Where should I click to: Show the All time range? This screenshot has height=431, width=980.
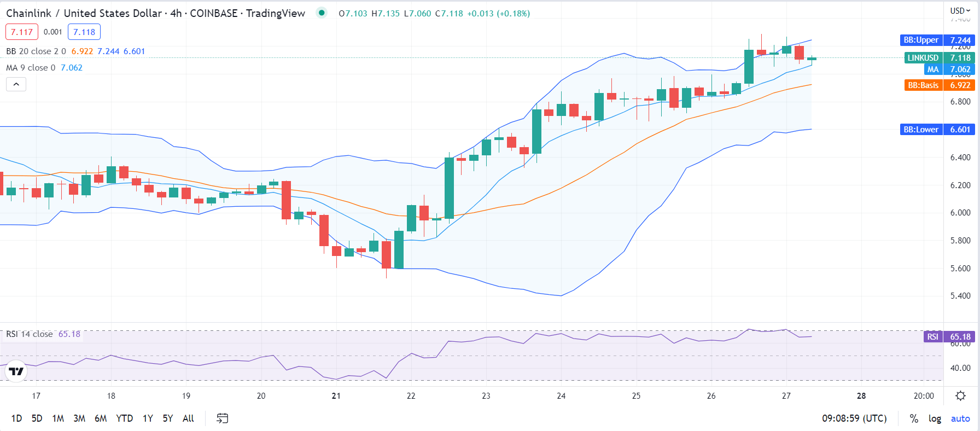point(188,418)
